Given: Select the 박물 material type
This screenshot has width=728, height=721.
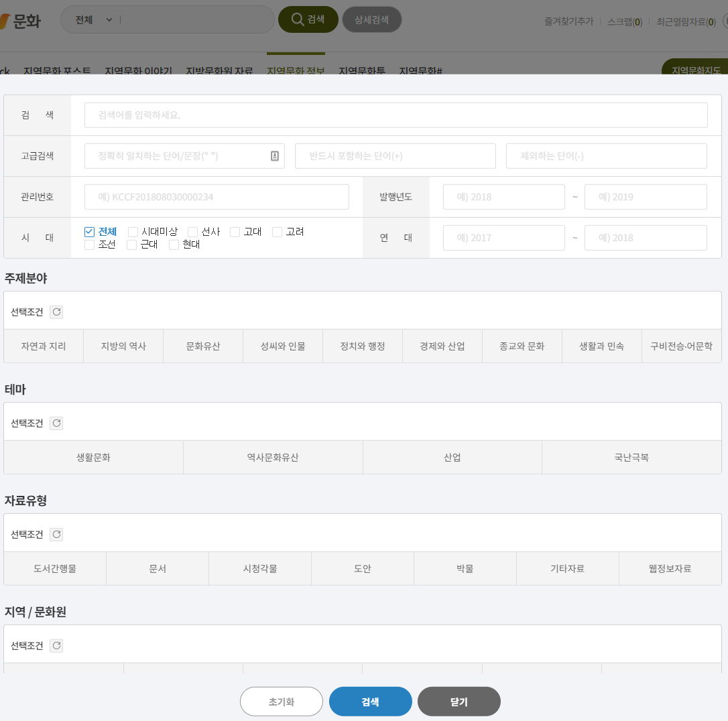Looking at the screenshot, I should tap(465, 569).
